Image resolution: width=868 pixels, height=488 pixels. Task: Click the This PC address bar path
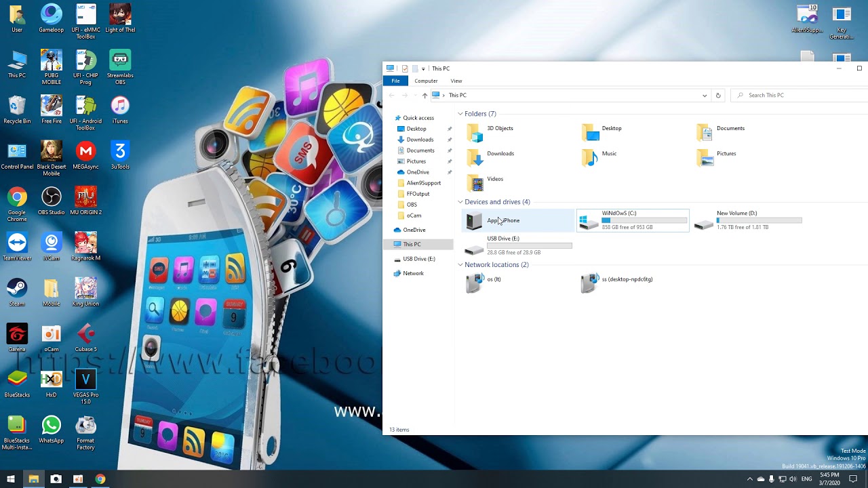[458, 96]
